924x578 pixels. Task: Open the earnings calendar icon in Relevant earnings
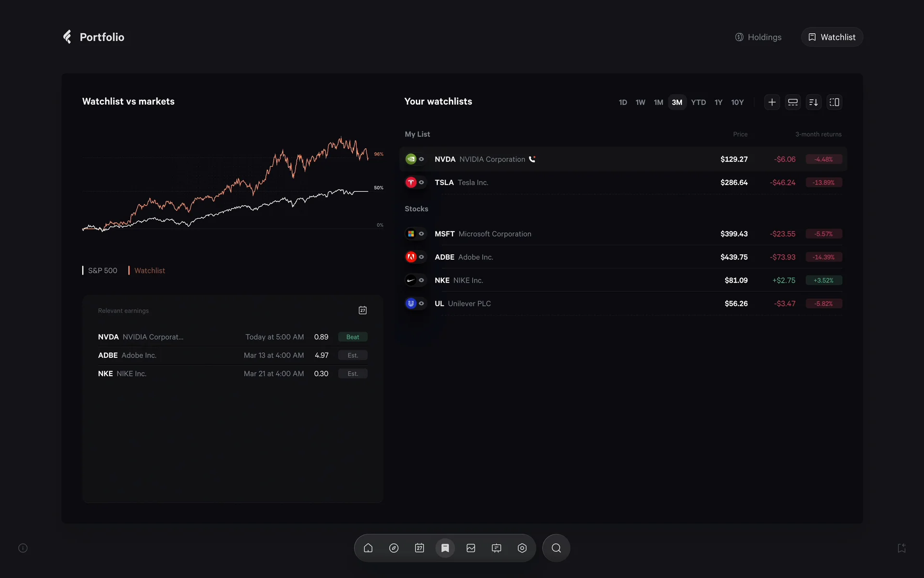coord(362,310)
